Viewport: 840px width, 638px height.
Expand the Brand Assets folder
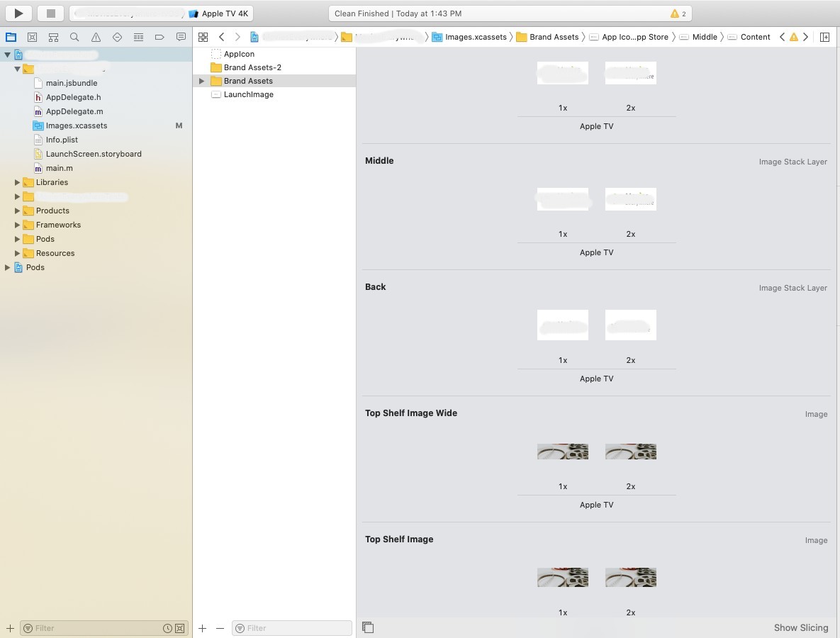[x=202, y=81]
